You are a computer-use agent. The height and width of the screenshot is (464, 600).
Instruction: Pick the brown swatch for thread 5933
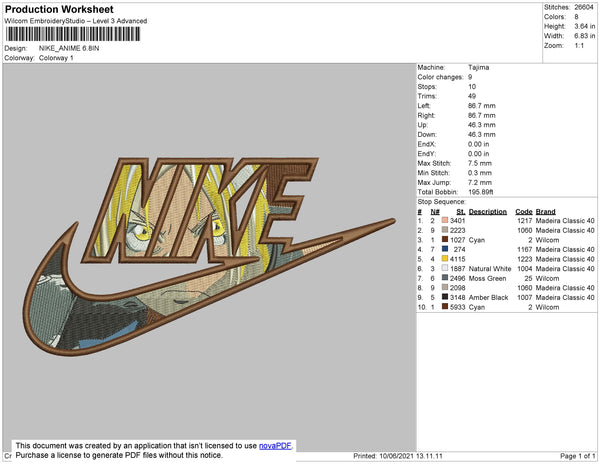443,308
